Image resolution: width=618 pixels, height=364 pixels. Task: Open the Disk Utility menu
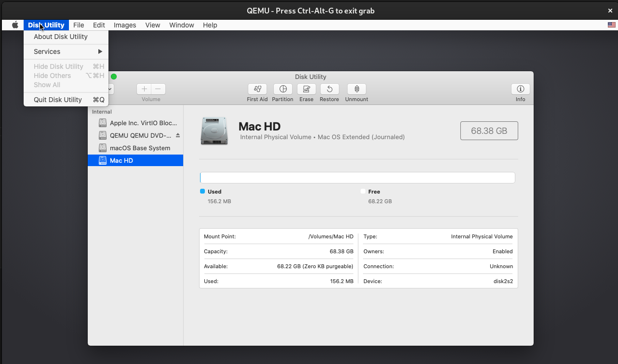(x=46, y=25)
